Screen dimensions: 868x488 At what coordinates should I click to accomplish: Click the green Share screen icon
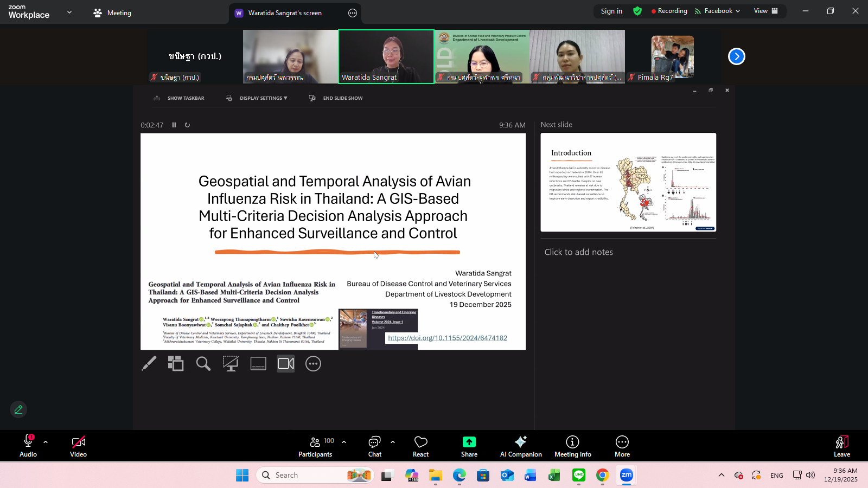pyautogui.click(x=469, y=442)
